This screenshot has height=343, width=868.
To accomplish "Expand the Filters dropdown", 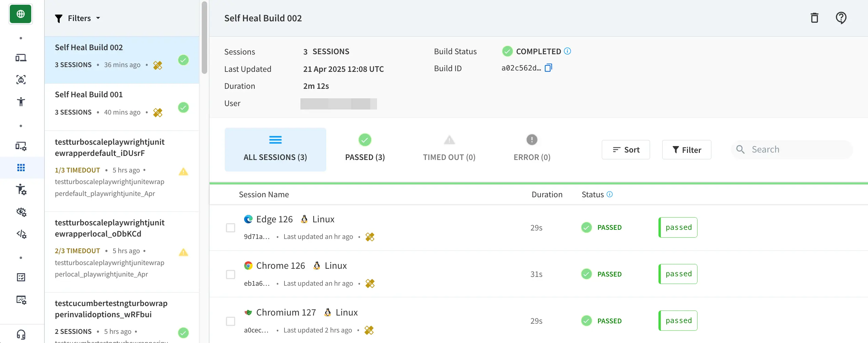I will 78,18.
